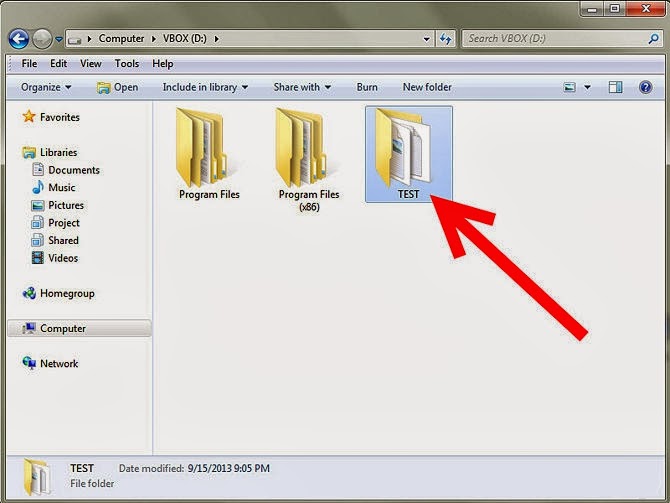670x503 pixels.
Task: Open Music library in sidebar
Action: (x=54, y=188)
